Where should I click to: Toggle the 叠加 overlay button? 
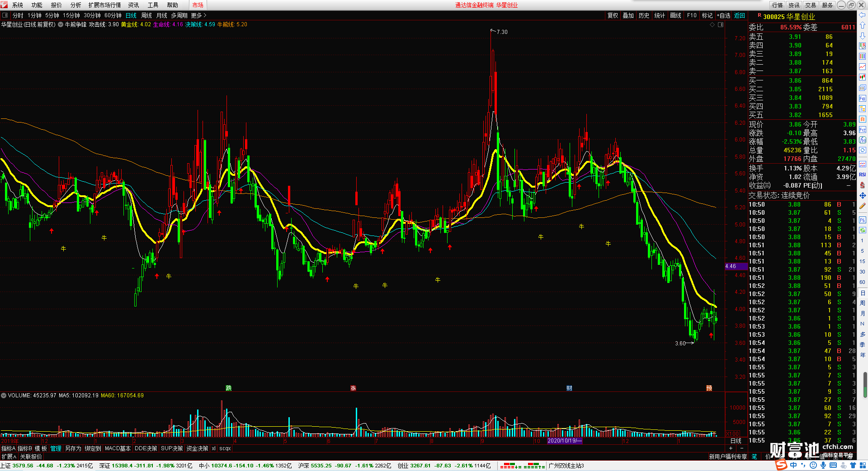coord(628,15)
